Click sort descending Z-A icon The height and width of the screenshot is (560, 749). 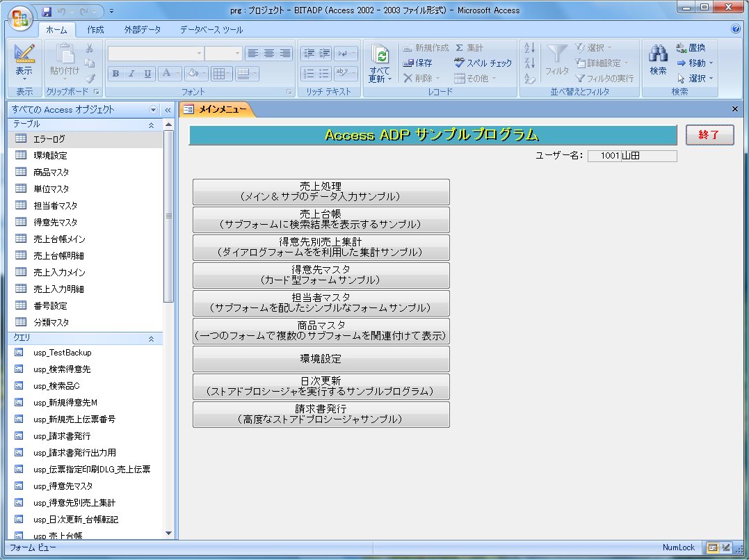[529, 63]
